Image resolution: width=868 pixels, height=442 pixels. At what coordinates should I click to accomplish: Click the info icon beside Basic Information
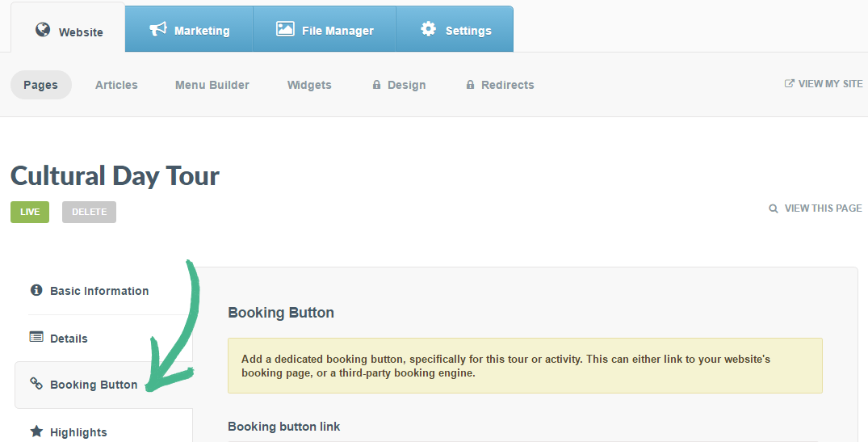point(36,290)
